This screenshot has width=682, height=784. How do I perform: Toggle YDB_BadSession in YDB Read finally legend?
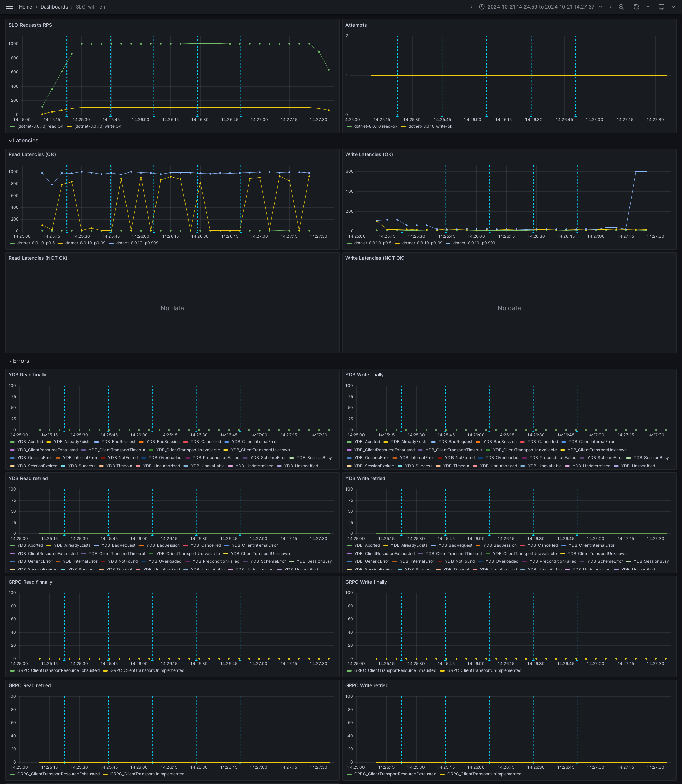[x=163, y=442]
